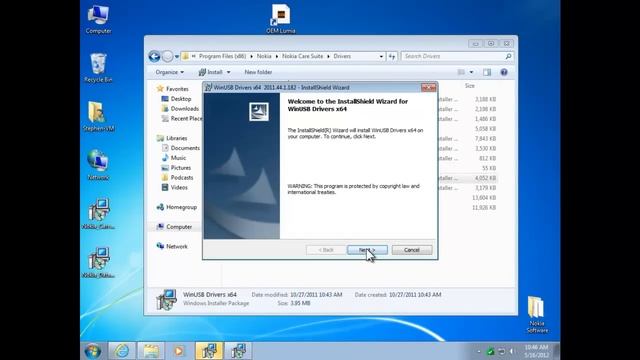Select Documents library

pyautogui.click(x=180, y=148)
